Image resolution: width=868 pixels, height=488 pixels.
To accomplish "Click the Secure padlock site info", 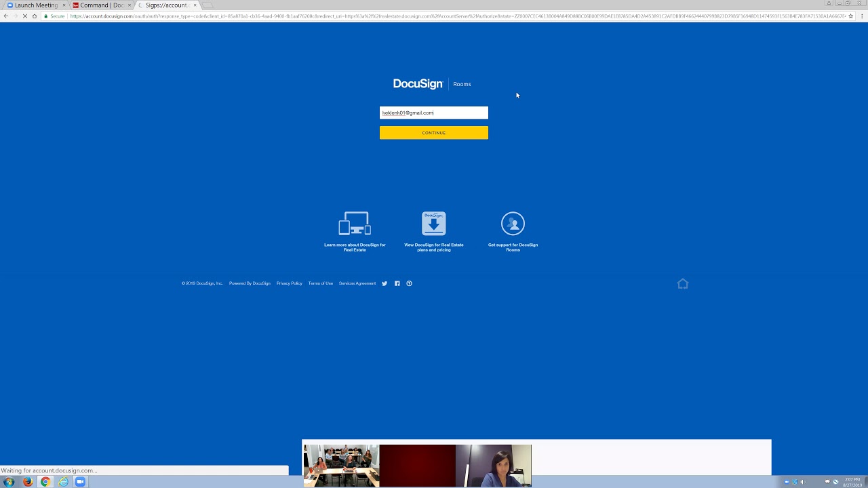I will [54, 16].
